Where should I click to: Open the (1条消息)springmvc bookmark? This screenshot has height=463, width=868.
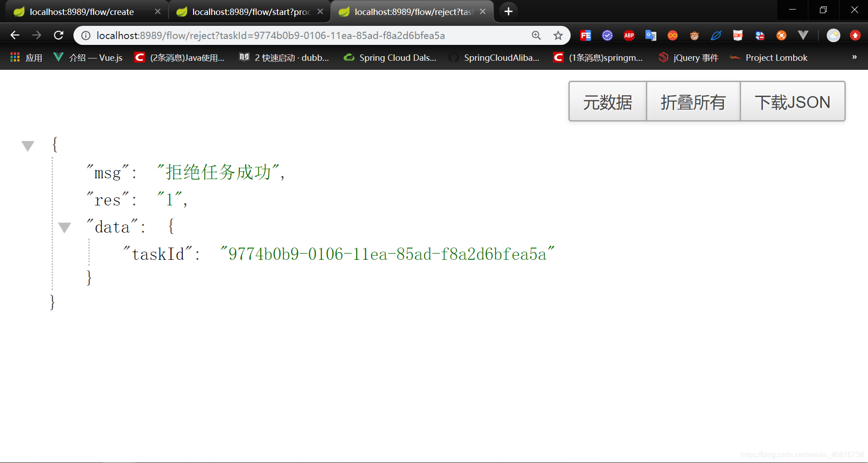[x=598, y=58]
